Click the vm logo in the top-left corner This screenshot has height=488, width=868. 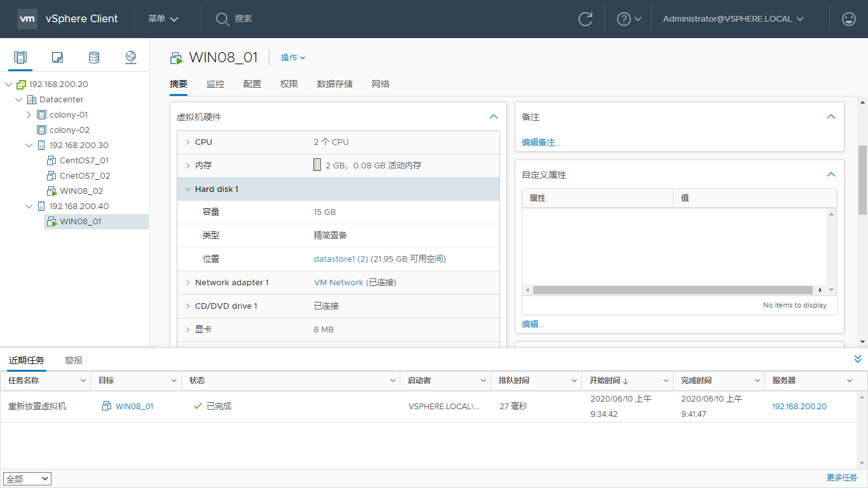tap(27, 18)
